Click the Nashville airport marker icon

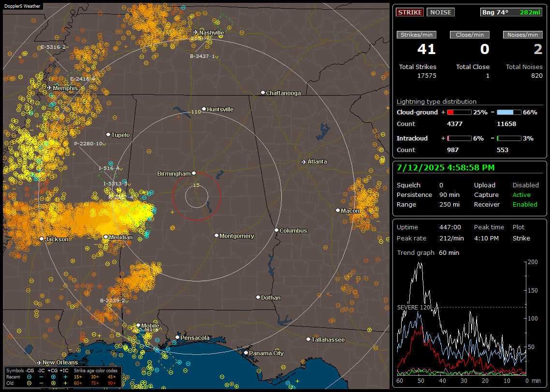point(195,32)
